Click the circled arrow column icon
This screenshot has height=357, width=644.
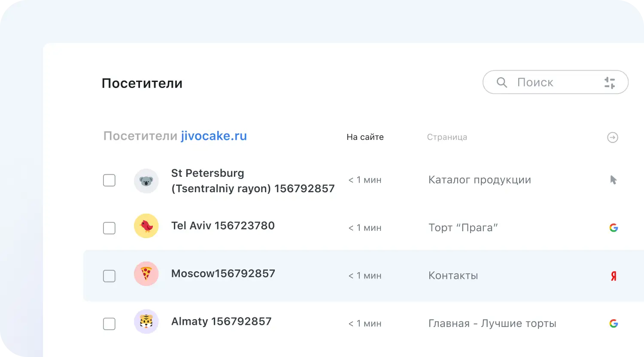point(613,137)
